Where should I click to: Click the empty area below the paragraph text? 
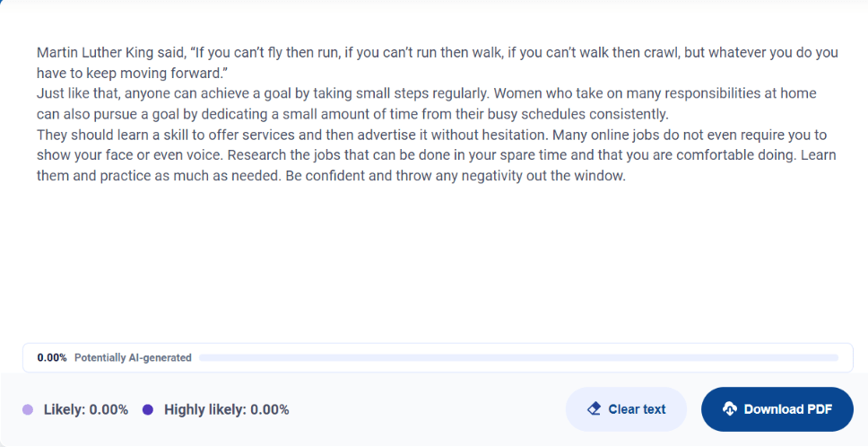tap(430, 260)
